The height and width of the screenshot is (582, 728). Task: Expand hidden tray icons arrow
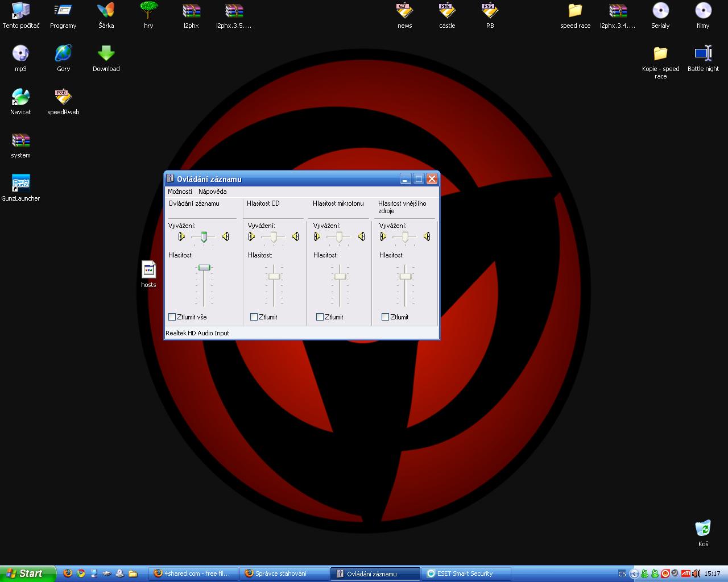point(634,573)
